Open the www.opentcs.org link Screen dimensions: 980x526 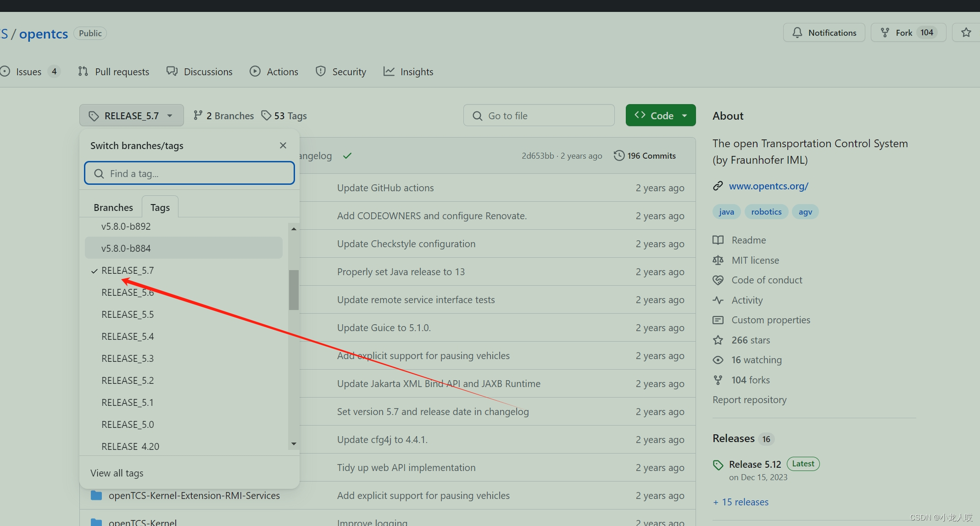point(768,186)
